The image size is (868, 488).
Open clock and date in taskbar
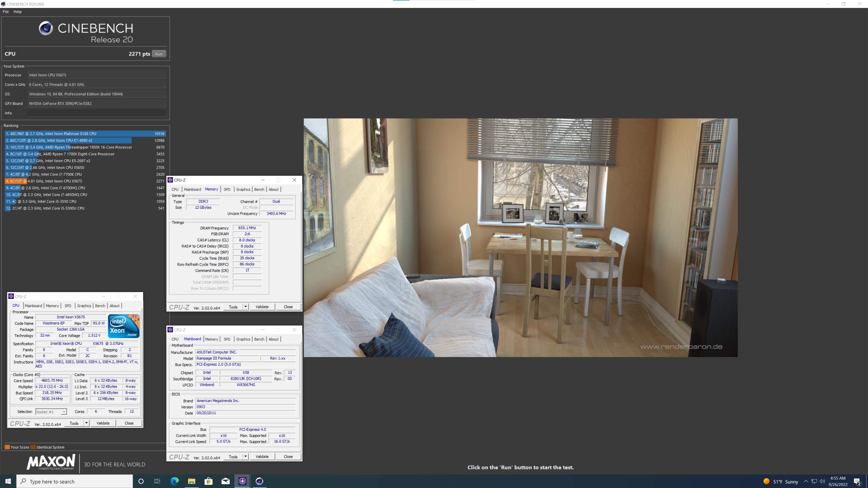(838, 481)
